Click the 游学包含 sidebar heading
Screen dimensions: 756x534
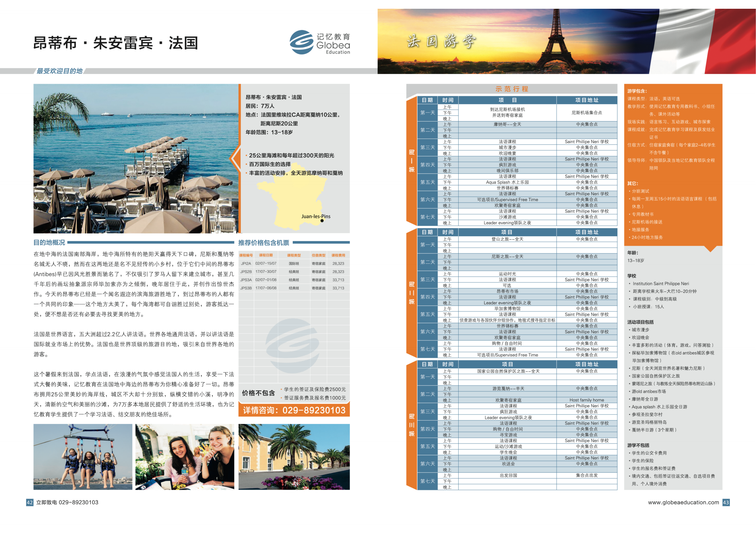(x=637, y=91)
